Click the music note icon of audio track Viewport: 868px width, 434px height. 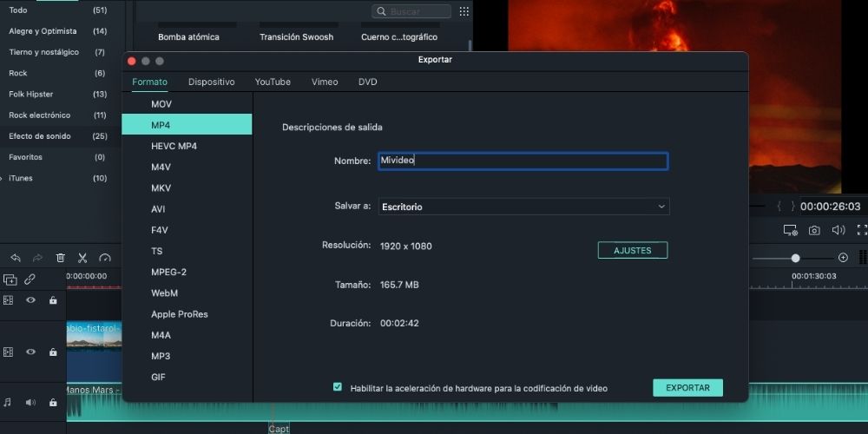click(7, 403)
